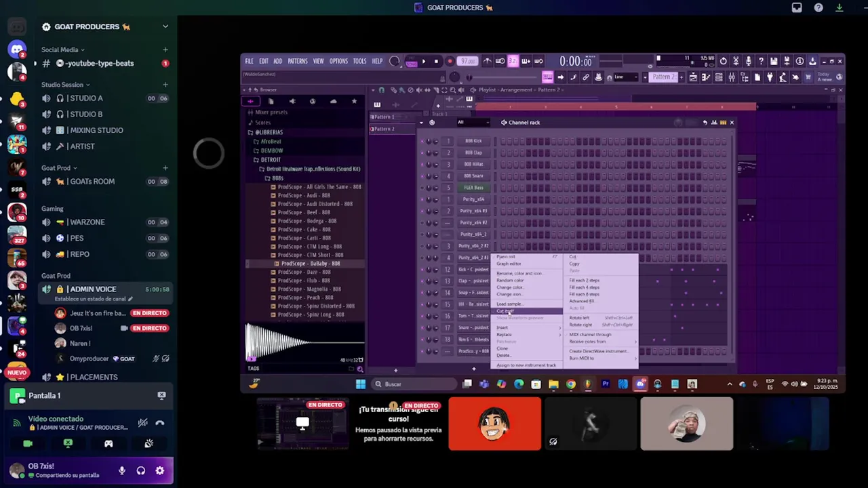Choose Fill each 4 steps
868x488 pixels.
(585, 287)
